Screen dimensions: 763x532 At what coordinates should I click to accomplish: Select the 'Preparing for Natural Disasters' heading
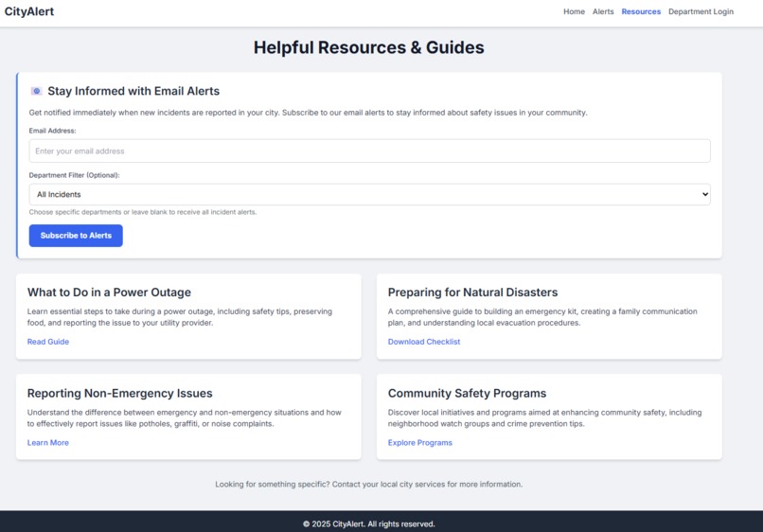[x=472, y=293]
